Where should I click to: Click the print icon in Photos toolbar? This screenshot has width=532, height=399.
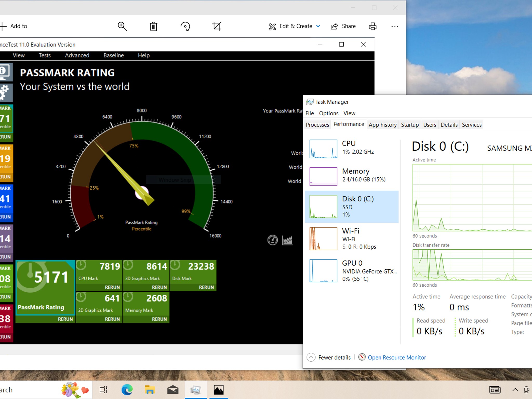[x=373, y=26]
